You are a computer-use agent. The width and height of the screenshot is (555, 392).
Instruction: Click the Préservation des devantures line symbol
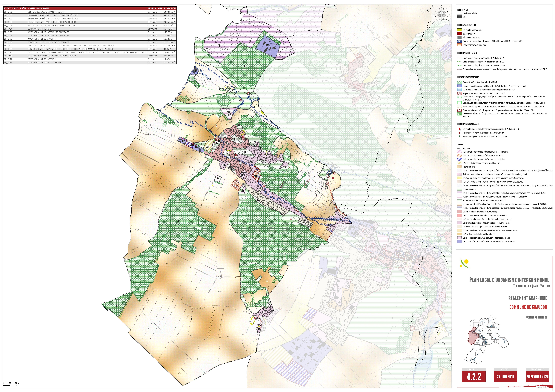[x=459, y=69]
